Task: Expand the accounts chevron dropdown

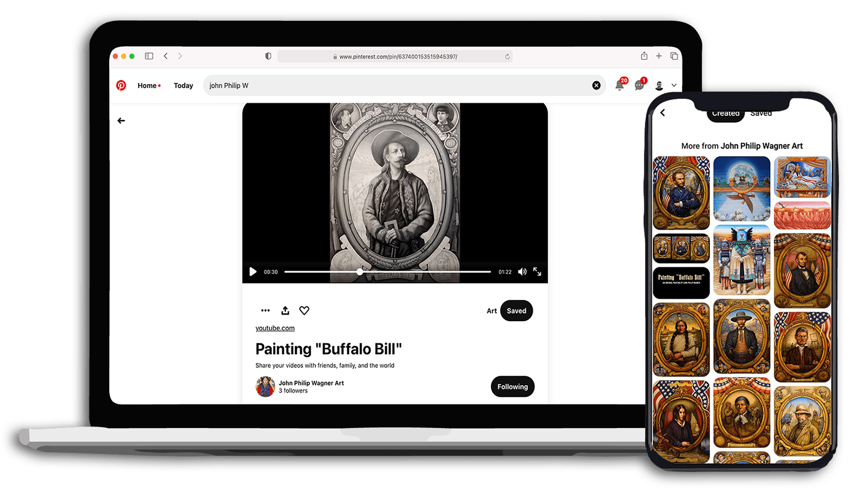Action: tap(674, 86)
